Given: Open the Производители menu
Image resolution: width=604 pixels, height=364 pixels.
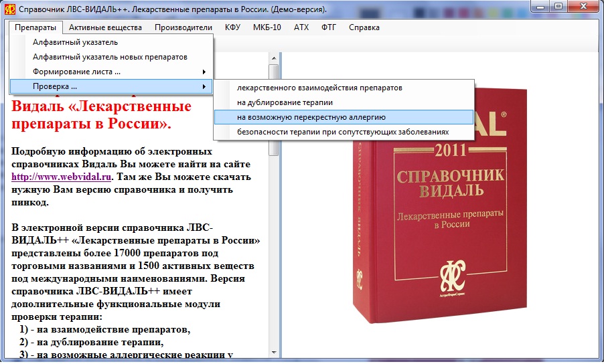Looking at the screenshot, I should click(183, 27).
